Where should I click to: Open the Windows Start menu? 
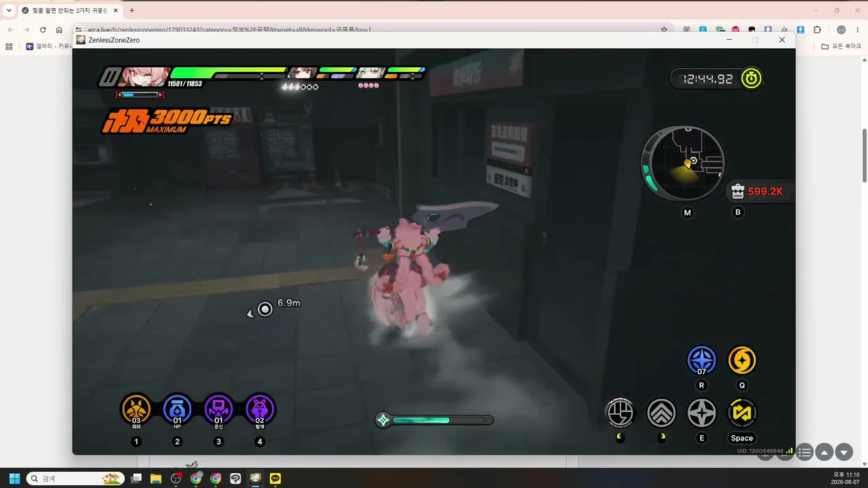coord(14,479)
